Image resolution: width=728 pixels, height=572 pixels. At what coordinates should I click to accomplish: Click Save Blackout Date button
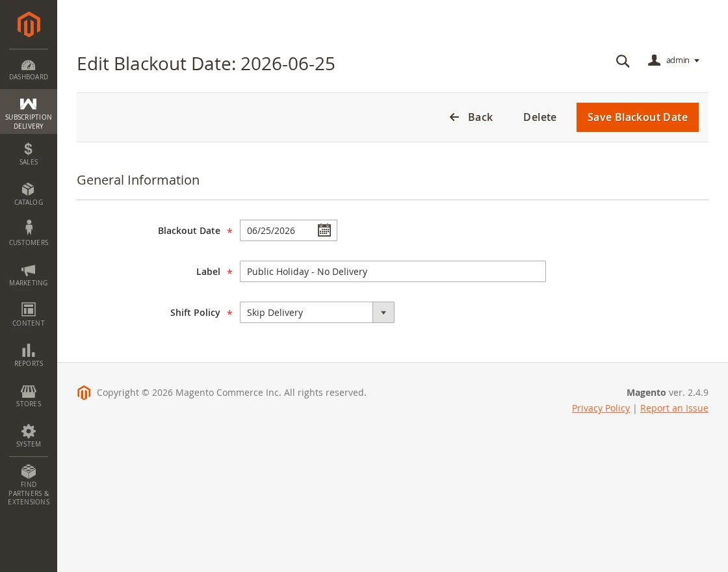point(638,118)
